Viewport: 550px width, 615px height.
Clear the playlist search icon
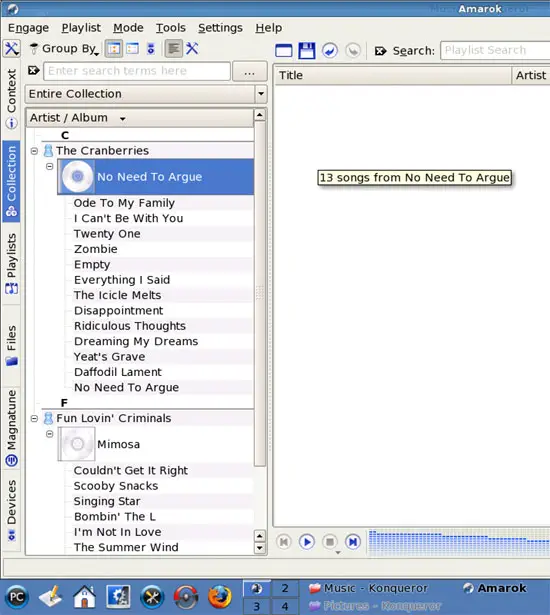(x=380, y=51)
